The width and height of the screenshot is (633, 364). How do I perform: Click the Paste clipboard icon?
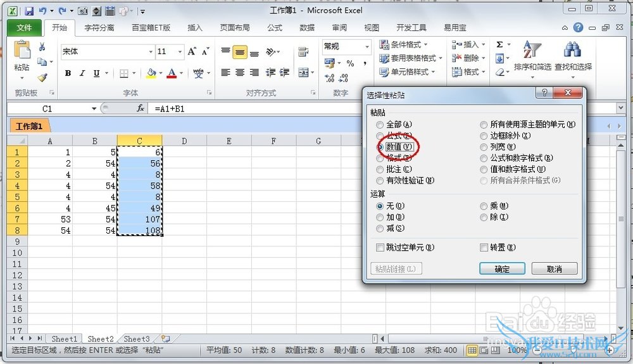[x=22, y=49]
